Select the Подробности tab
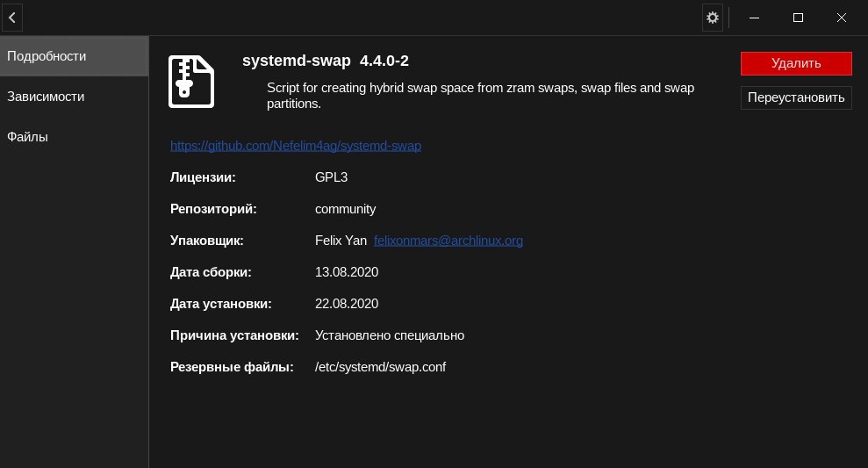868x468 pixels. tap(75, 56)
